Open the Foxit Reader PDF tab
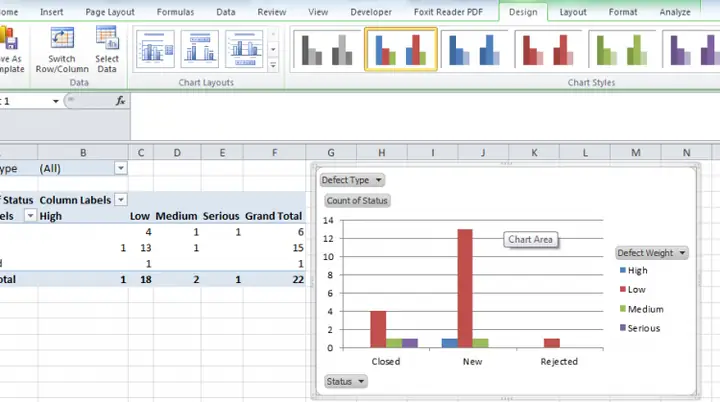 click(448, 12)
